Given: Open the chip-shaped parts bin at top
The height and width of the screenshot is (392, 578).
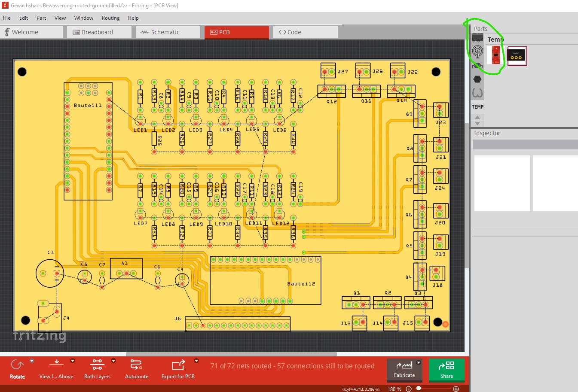Looking at the screenshot, I should coord(477,37).
